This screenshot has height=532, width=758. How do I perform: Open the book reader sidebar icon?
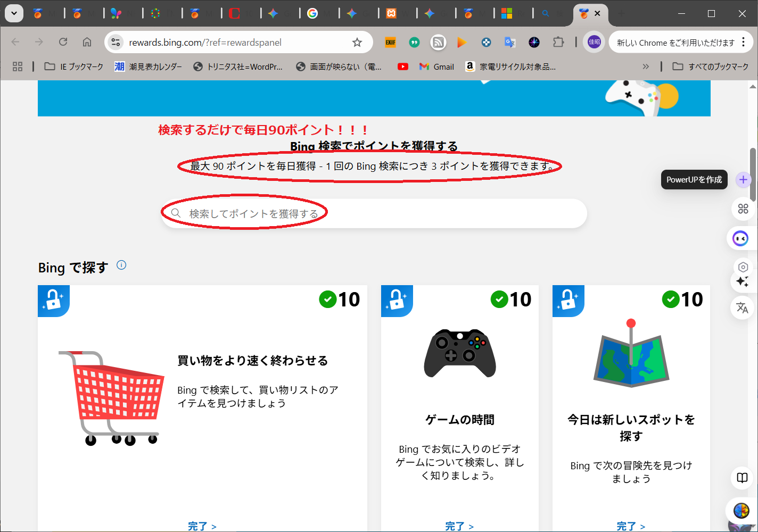742,477
